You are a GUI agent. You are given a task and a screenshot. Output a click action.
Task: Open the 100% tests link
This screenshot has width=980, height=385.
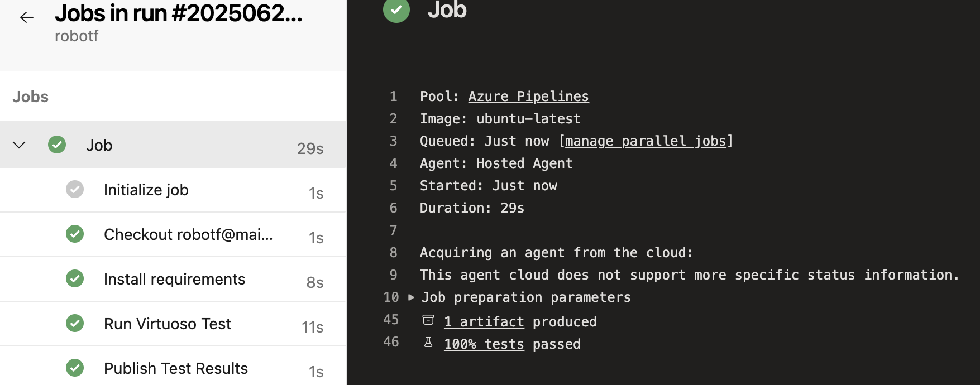[x=484, y=344]
